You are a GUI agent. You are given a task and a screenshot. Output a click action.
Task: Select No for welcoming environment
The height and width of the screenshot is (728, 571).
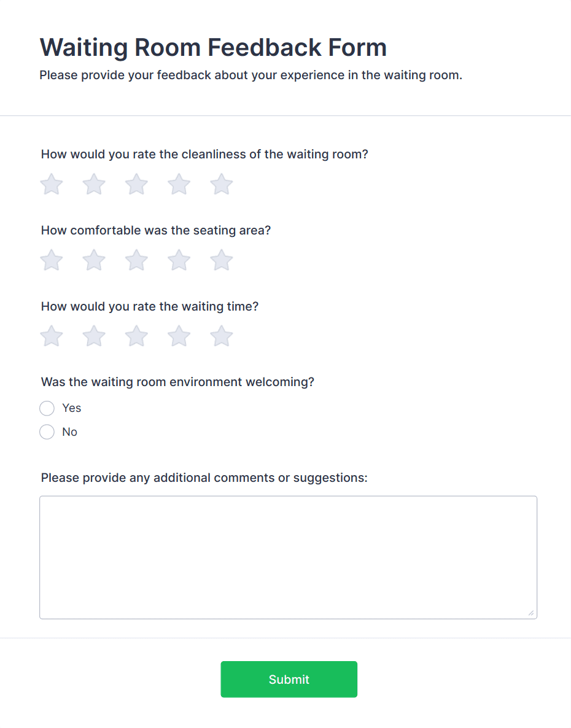47,432
